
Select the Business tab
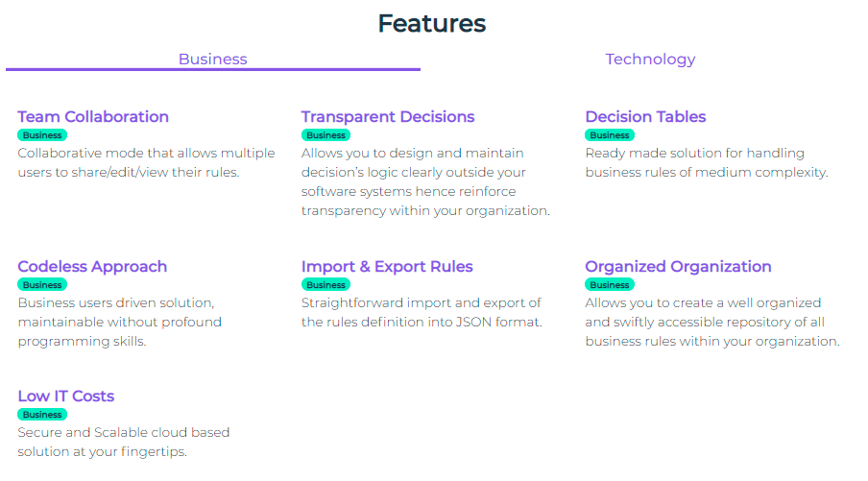(212, 60)
